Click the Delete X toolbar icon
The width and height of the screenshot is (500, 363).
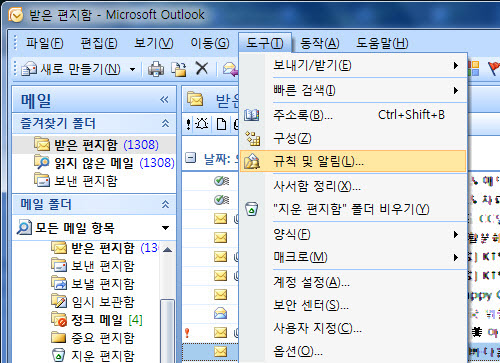(x=202, y=69)
